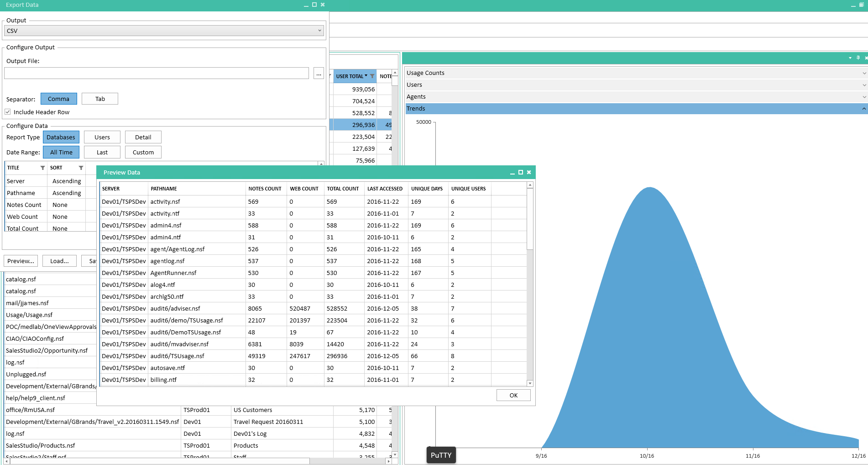Click the main grid scroll-down arrow
Image resolution: width=868 pixels, height=465 pixels.
point(395,454)
